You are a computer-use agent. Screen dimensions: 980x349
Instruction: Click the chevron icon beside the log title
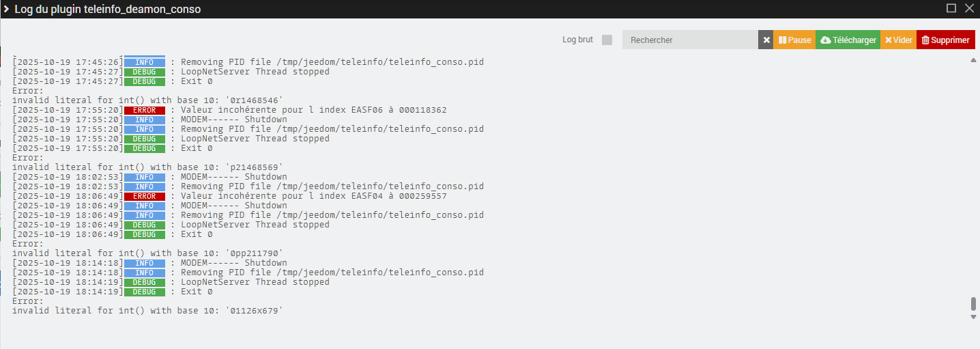coord(6,10)
